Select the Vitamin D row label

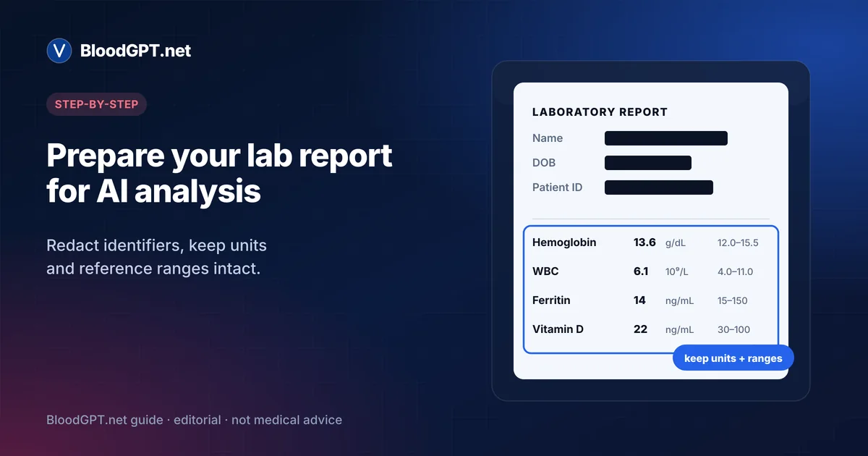(558, 329)
